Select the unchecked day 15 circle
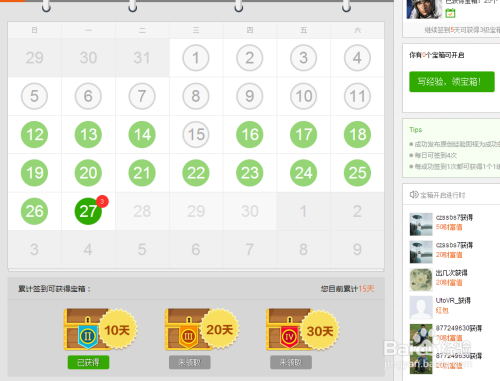The image size is (500, 381). (x=196, y=135)
